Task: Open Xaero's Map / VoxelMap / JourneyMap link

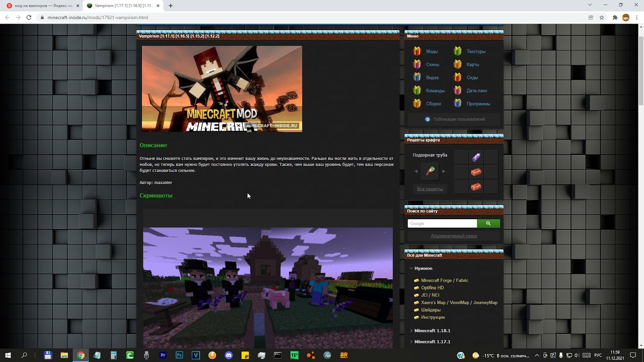Action: click(459, 303)
